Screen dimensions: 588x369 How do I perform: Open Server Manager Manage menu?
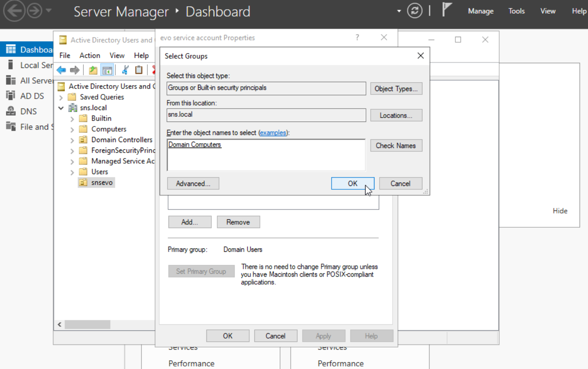tap(481, 11)
